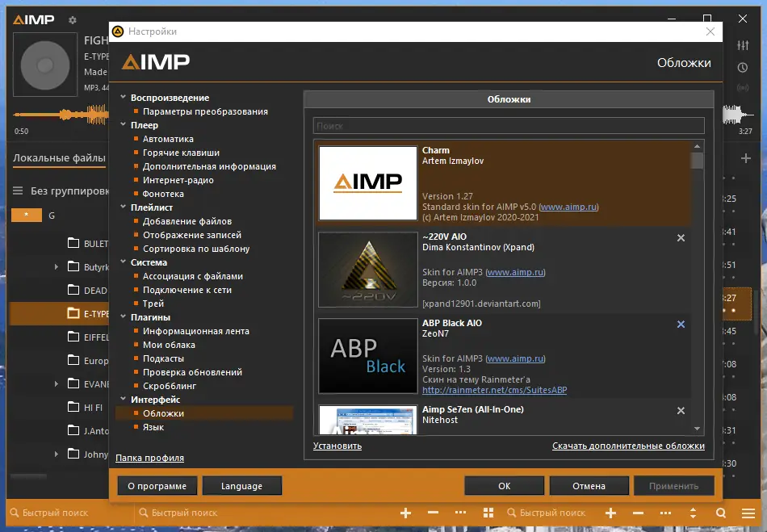Click the first plus icon in the bottom bar
This screenshot has height=532, width=767.
tap(405, 513)
